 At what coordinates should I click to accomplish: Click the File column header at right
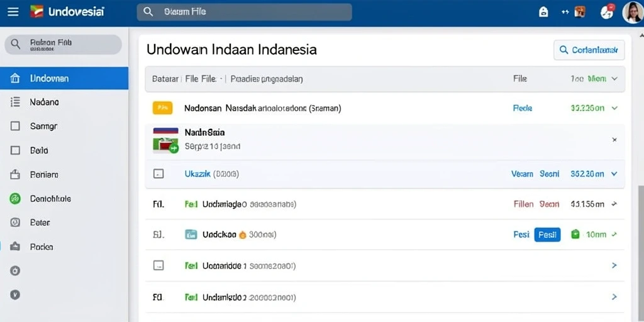(x=520, y=79)
